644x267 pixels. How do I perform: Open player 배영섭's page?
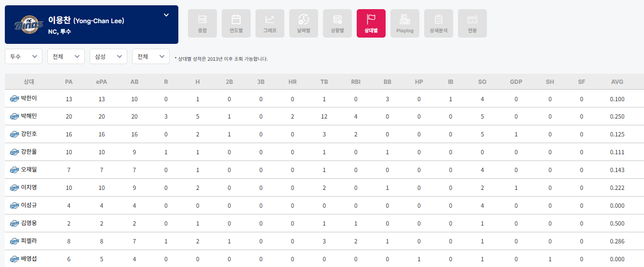(x=29, y=259)
